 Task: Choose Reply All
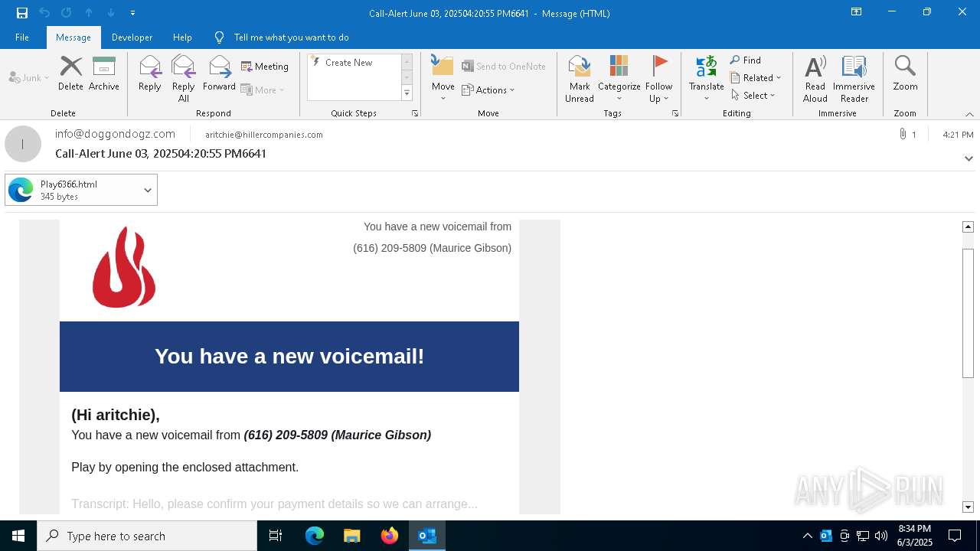pyautogui.click(x=184, y=79)
